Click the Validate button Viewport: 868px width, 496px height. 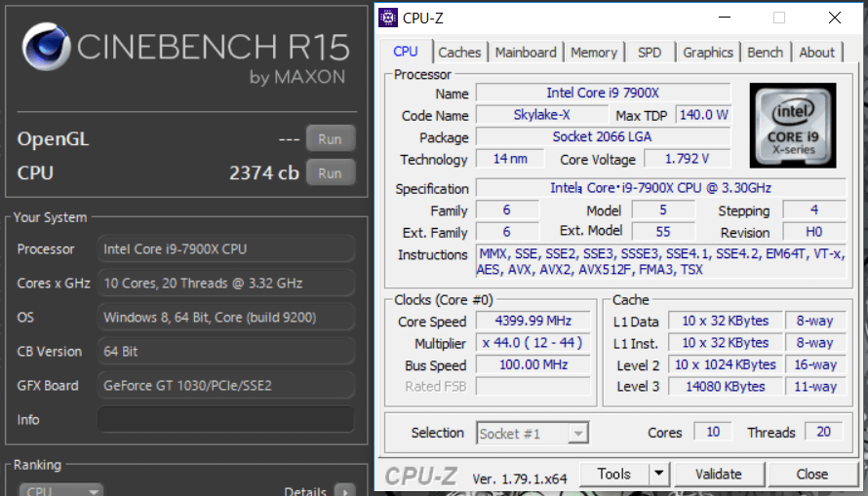(x=719, y=474)
